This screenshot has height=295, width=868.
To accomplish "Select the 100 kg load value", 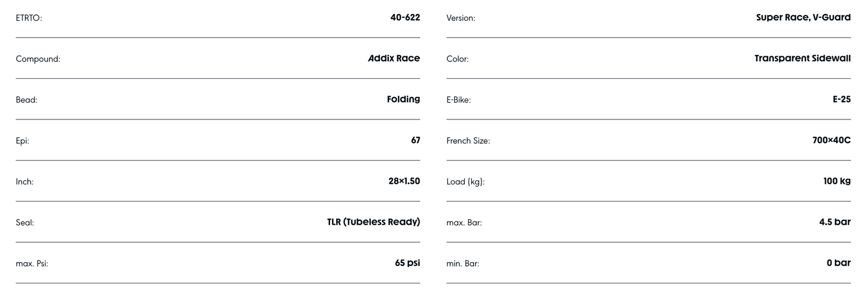I will (837, 181).
